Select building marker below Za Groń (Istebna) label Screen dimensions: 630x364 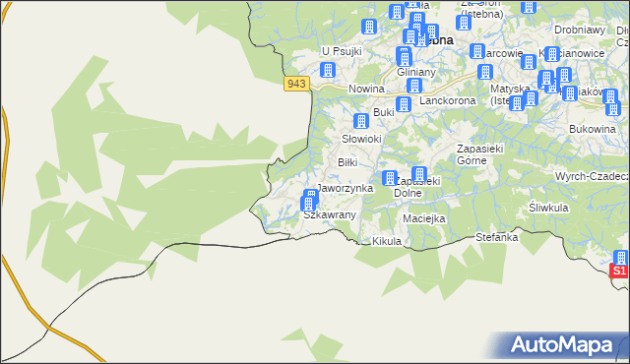pyautogui.click(x=464, y=23)
